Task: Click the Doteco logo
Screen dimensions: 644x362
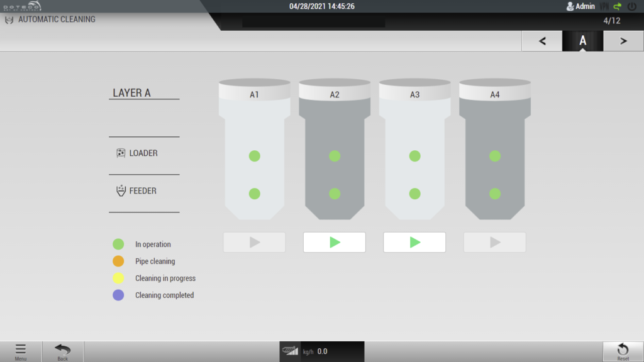Action: (21, 6)
